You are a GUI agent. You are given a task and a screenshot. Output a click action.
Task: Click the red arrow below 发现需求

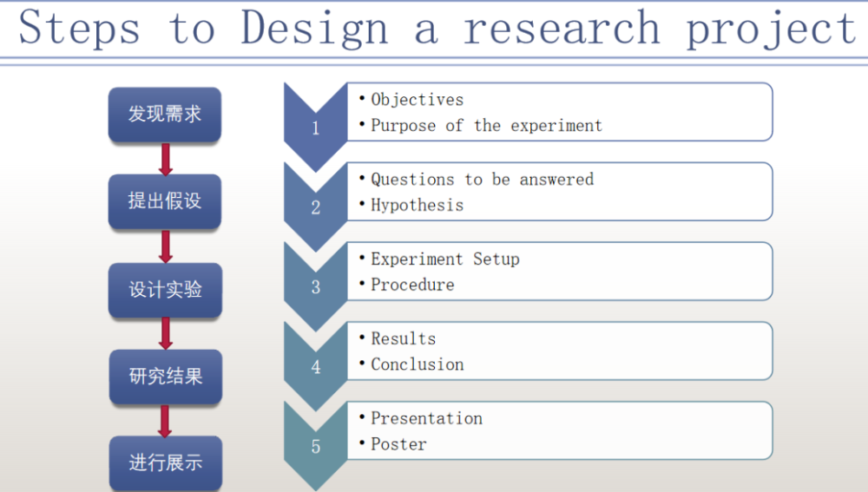[165, 160]
